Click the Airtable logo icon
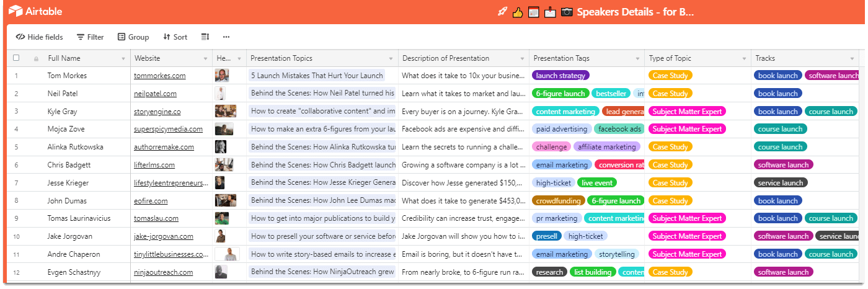This screenshot has height=289, width=868. (x=15, y=11)
